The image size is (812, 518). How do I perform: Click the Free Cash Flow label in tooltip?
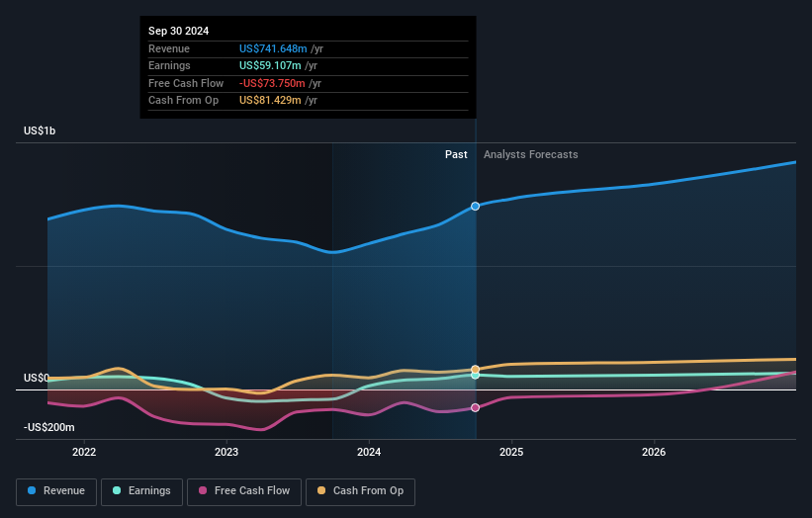(186, 83)
